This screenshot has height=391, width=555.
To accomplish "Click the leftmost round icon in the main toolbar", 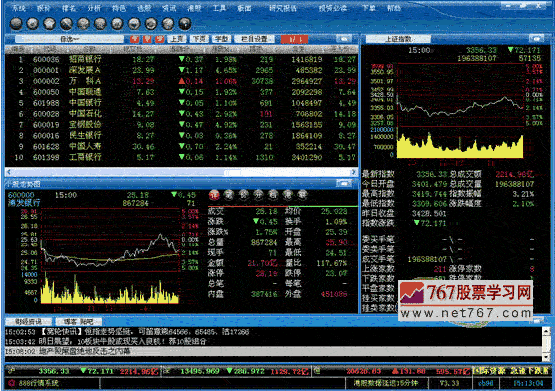I will 16,24.
